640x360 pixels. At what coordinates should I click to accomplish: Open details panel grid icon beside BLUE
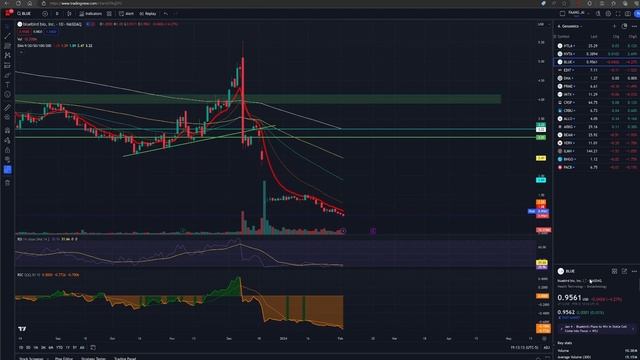tap(614, 271)
